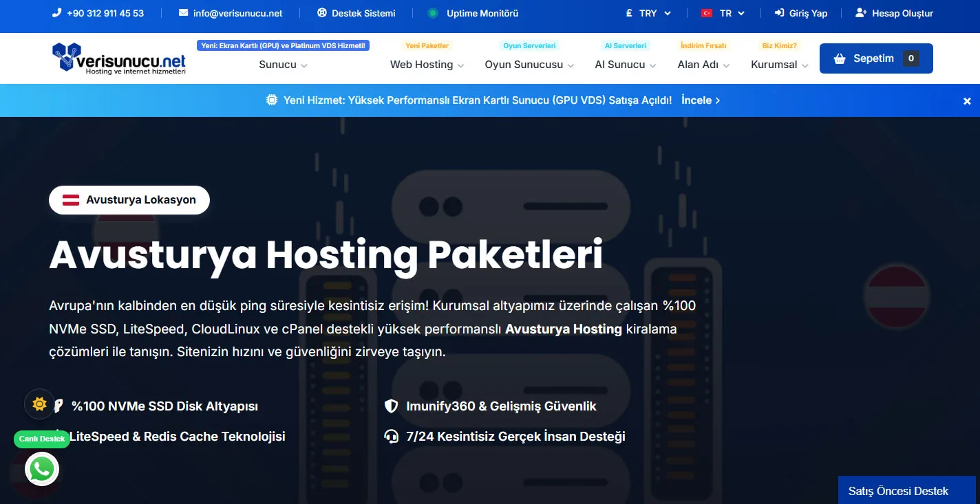
Task: Click the blue GPU and Platinum VDS tag
Action: (x=284, y=45)
